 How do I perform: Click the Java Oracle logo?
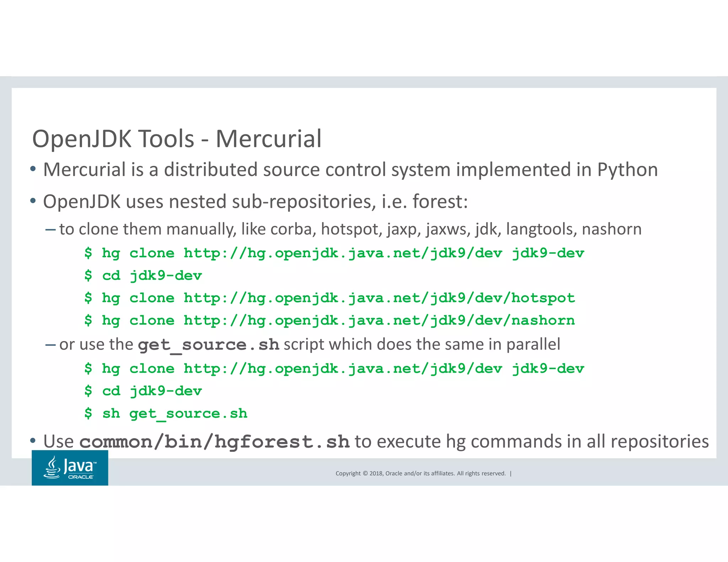pos(70,468)
